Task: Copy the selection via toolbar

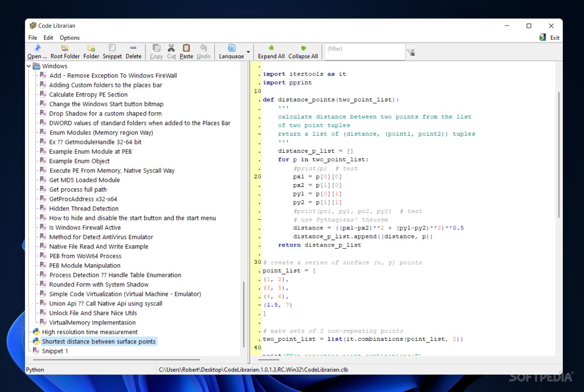Action: 156,52
